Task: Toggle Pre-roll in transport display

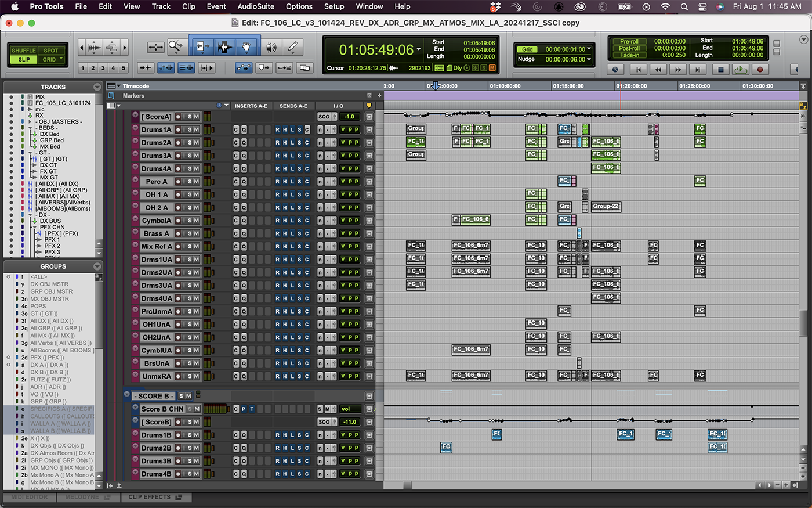Action: pyautogui.click(x=629, y=42)
